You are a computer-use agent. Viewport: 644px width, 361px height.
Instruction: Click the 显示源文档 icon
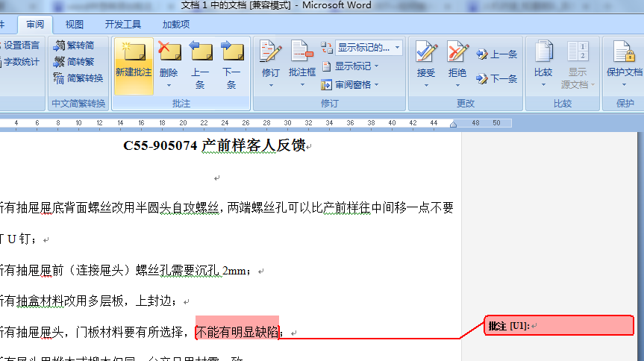click(578, 51)
